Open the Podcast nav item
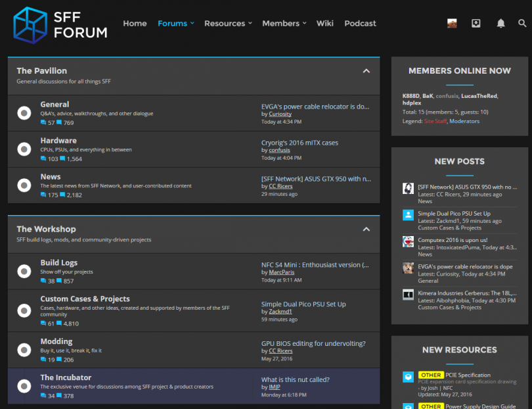 360,24
